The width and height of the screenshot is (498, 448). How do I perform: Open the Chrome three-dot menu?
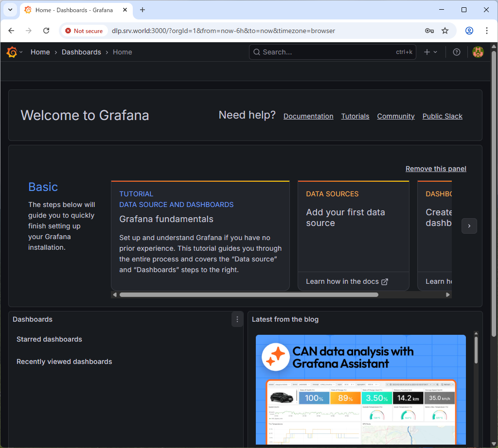pyautogui.click(x=486, y=31)
